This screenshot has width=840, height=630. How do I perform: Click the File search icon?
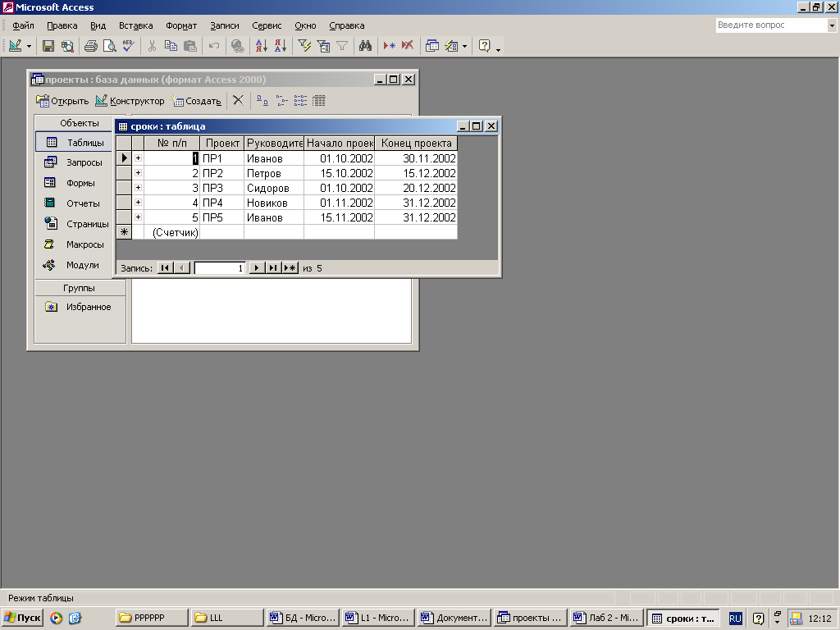coord(67,46)
